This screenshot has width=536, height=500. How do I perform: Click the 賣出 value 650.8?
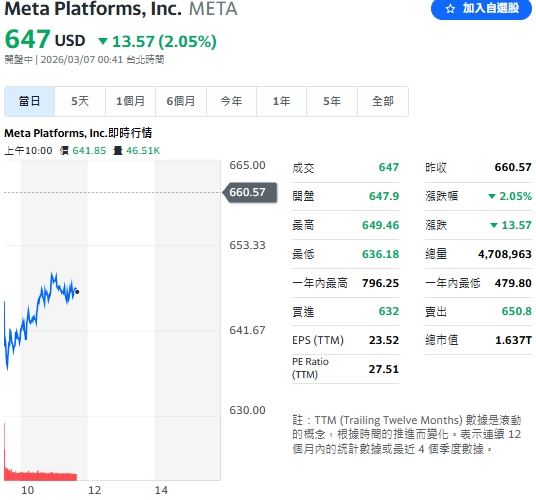click(517, 311)
